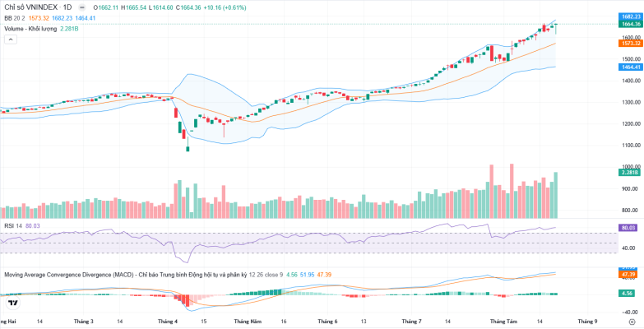Click the 16 date label on time axis
The image size is (644, 329).
tap(284, 322)
